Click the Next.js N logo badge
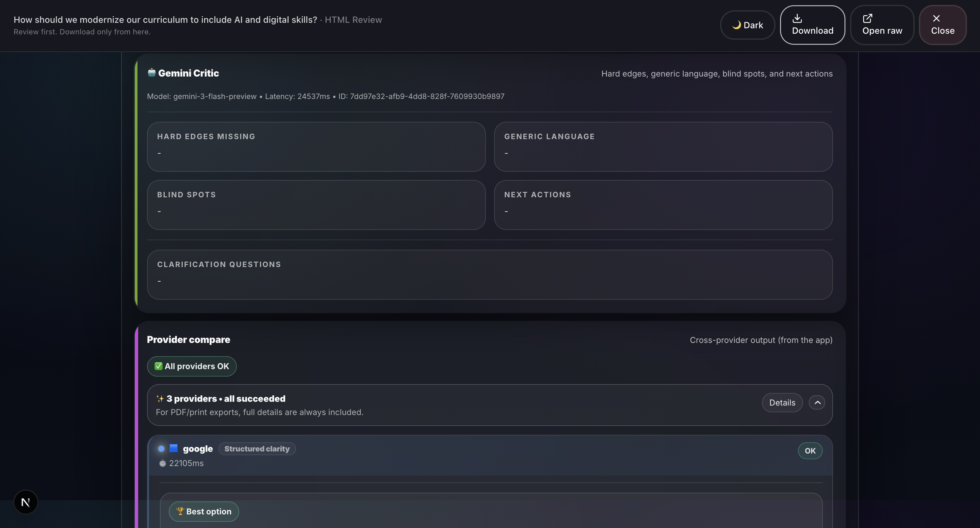The width and height of the screenshot is (980, 528). point(26,502)
